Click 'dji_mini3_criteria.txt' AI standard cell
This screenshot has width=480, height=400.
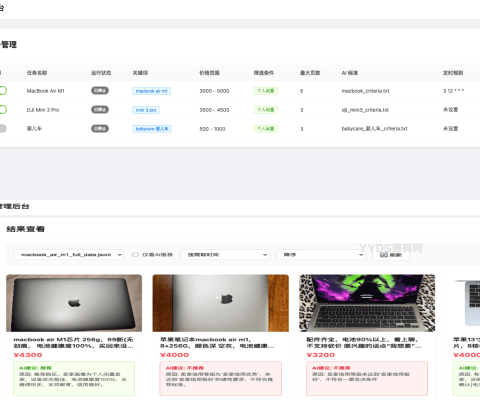(365, 110)
